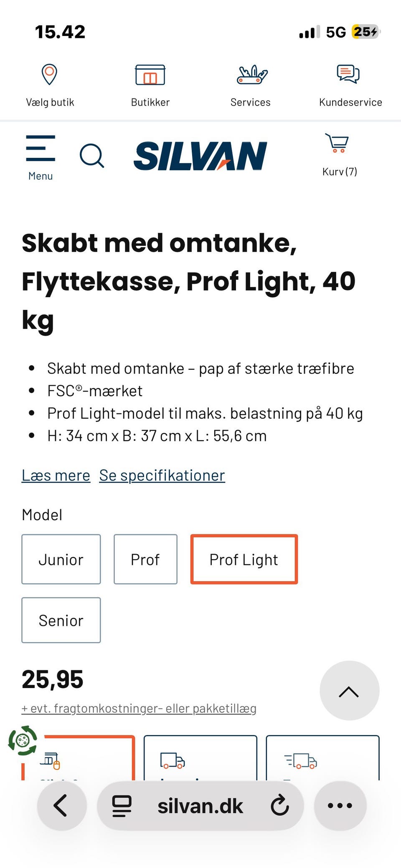Screen dimensions: 401x868
Task: Tap the Vælg butik location pin icon
Action: [x=49, y=75]
